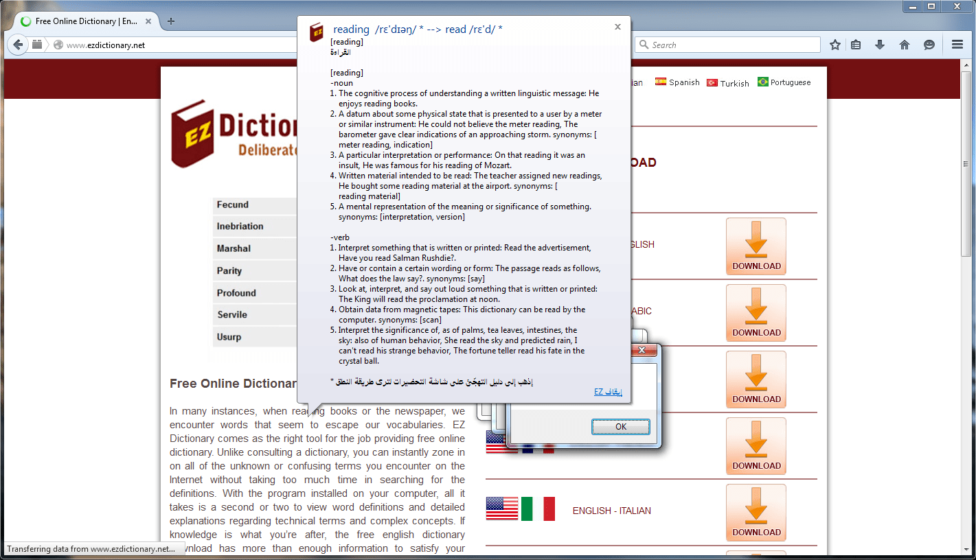976x560 pixels.
Task: Switch to the Free Online Dictionary tab
Action: (82, 21)
